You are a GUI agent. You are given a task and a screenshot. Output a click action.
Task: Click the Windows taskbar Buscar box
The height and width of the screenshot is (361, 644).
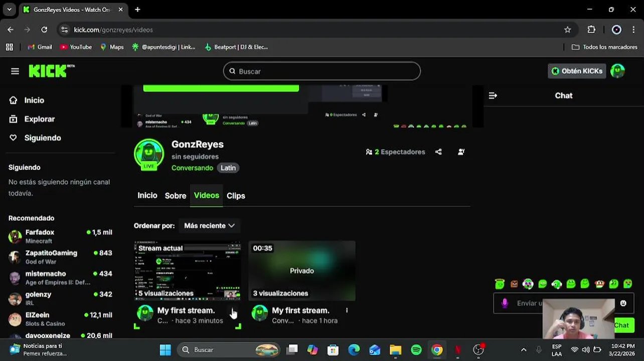click(230, 349)
